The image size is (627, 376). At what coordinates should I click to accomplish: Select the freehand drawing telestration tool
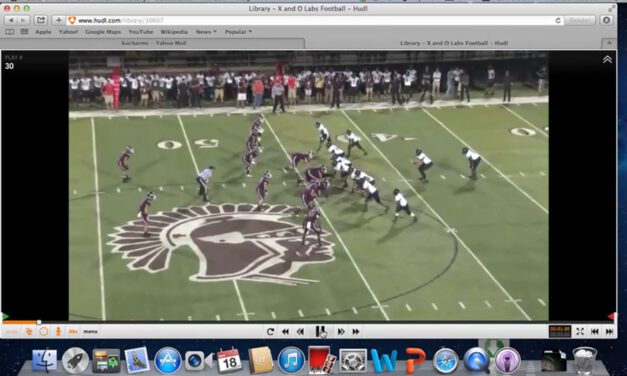[28, 332]
